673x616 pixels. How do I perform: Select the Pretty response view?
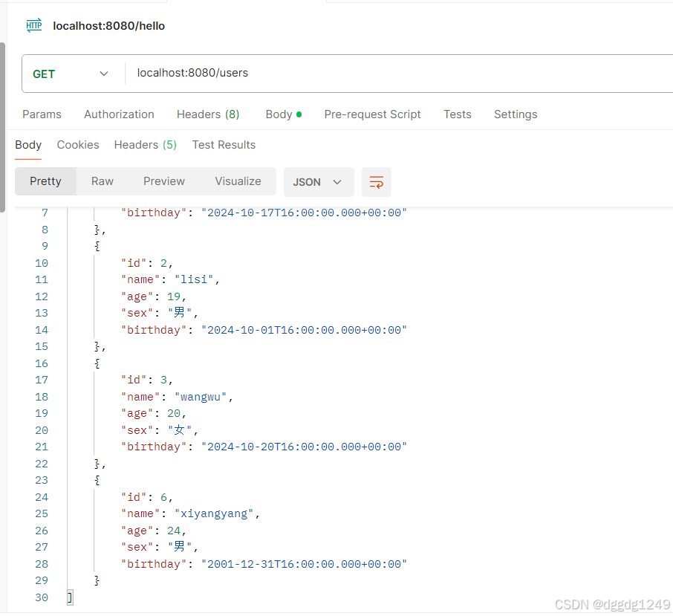pos(45,181)
